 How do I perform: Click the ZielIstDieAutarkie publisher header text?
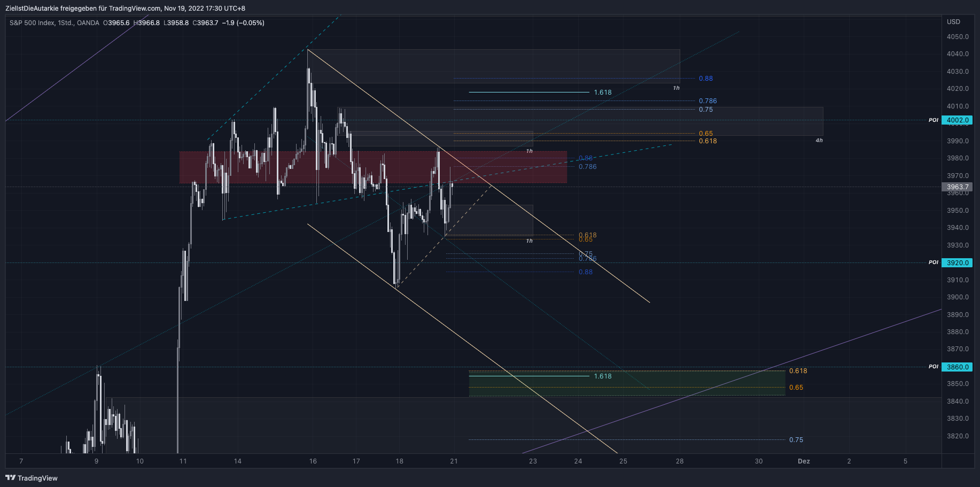(x=125, y=9)
